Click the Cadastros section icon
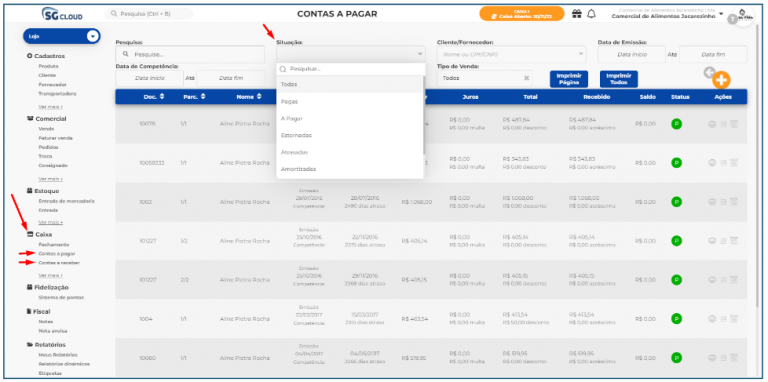768x382 pixels. pos(30,56)
